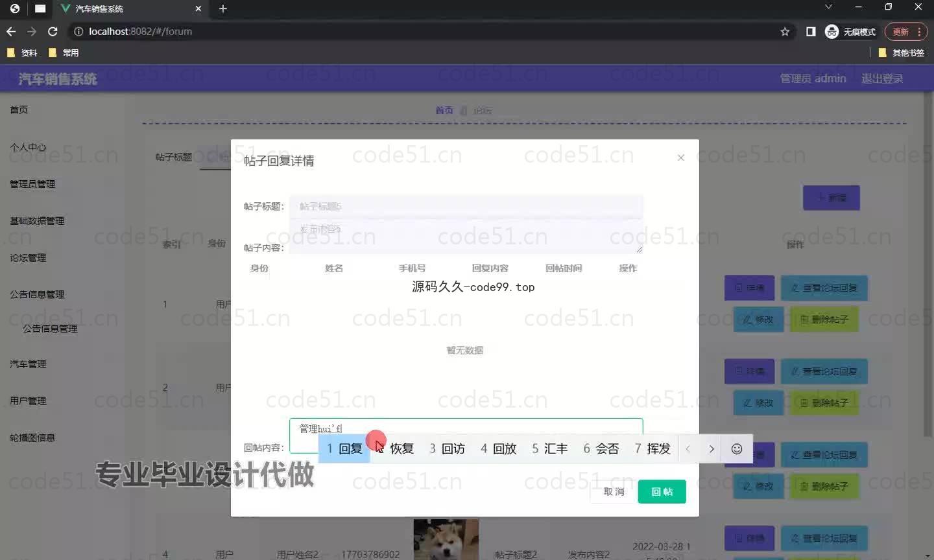The height and width of the screenshot is (560, 934).
Task: Click the 取消 button in dialog
Action: (x=614, y=492)
